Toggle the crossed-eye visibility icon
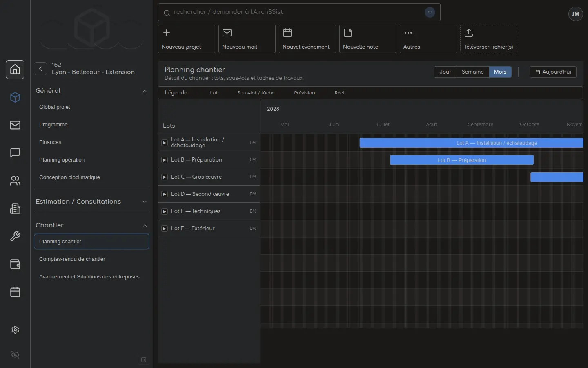588x368 pixels. pyautogui.click(x=15, y=355)
